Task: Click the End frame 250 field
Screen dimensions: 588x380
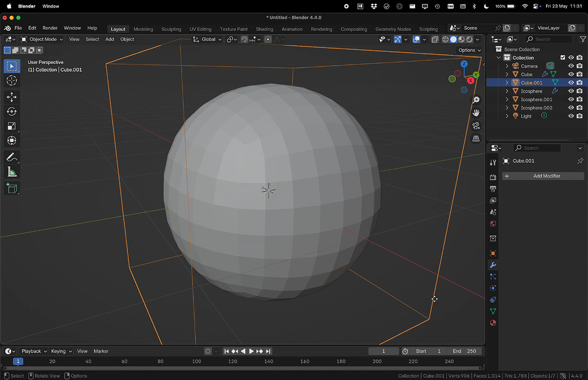Action: [x=464, y=351]
